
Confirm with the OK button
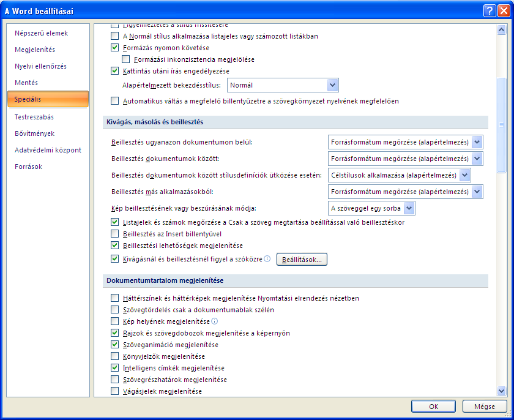tap(433, 407)
